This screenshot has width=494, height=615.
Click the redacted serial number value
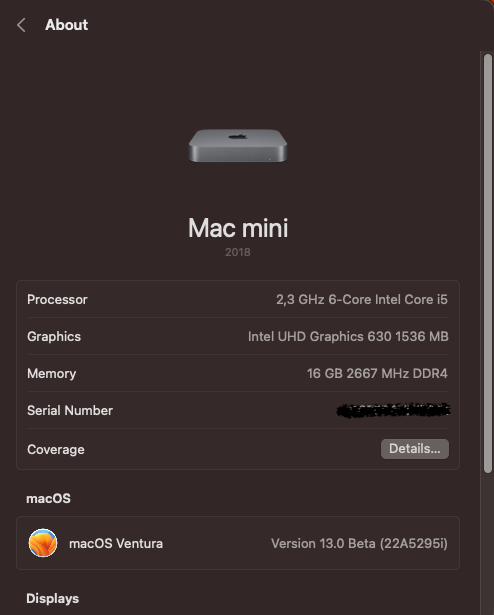[x=393, y=410]
